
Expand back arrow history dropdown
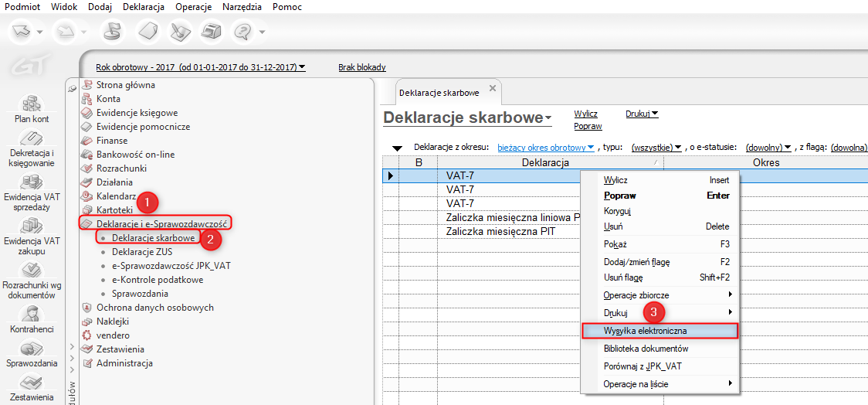(x=39, y=32)
